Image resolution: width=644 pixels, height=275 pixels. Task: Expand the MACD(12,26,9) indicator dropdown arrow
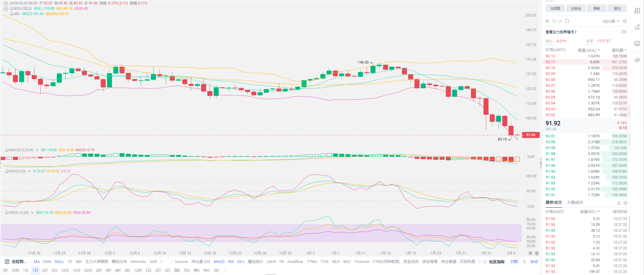[x=37, y=150]
